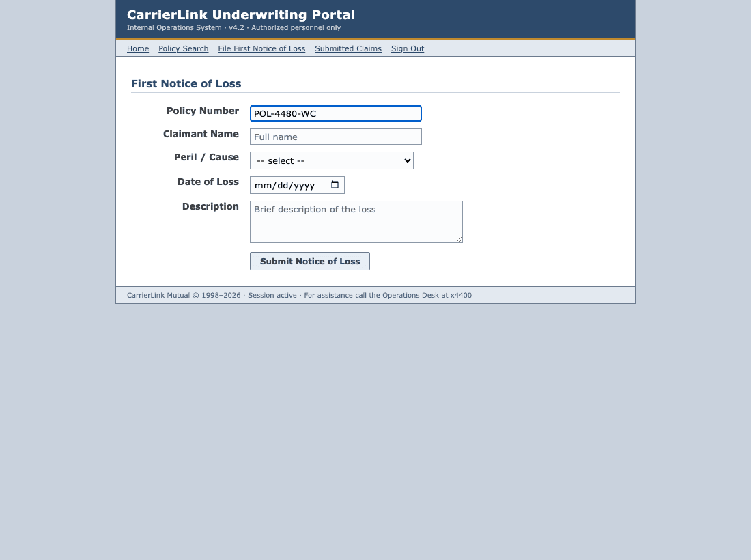Viewport: 751px width, 560px height.
Task: Click the CarrierLink Underwriting Portal title
Action: pos(241,14)
